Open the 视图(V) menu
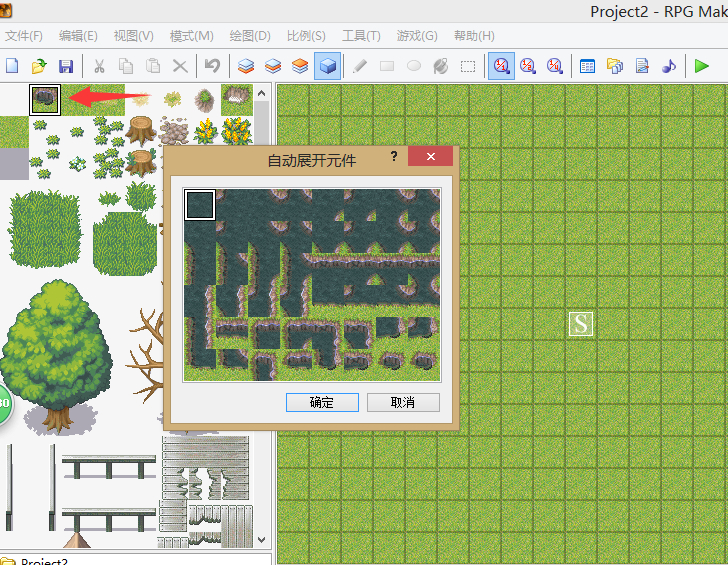Viewport: 728px width, 565px height. pyautogui.click(x=133, y=36)
